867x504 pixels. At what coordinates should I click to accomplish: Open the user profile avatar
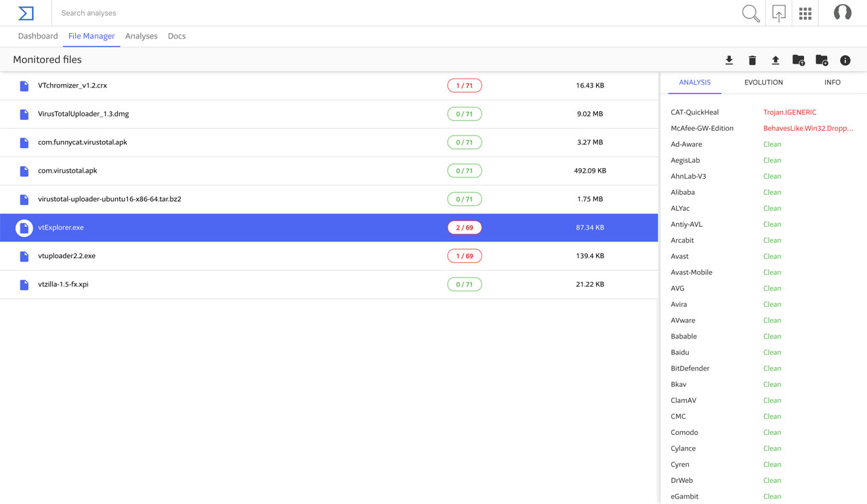point(843,13)
